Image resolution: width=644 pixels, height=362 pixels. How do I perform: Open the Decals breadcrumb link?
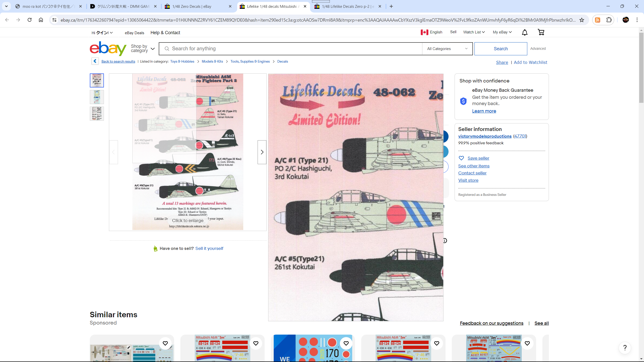283,61
